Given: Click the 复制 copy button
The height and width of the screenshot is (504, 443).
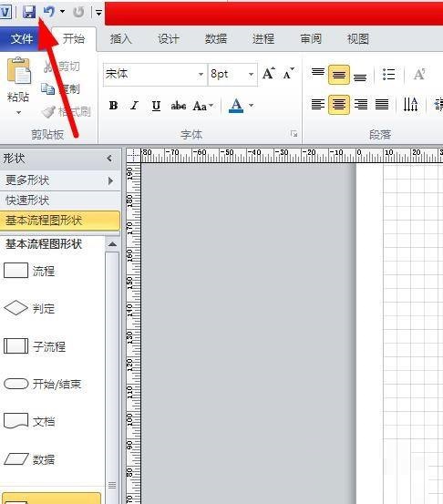Looking at the screenshot, I should pos(61,88).
